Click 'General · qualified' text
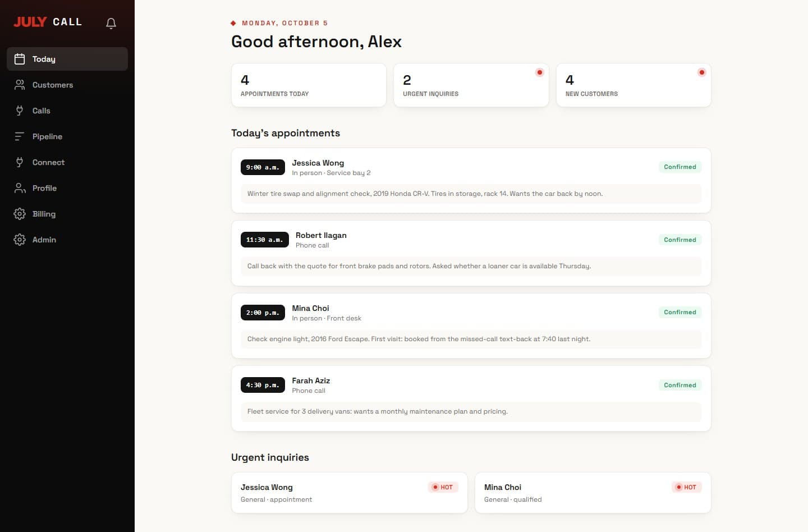The image size is (808, 532). pyautogui.click(x=513, y=499)
